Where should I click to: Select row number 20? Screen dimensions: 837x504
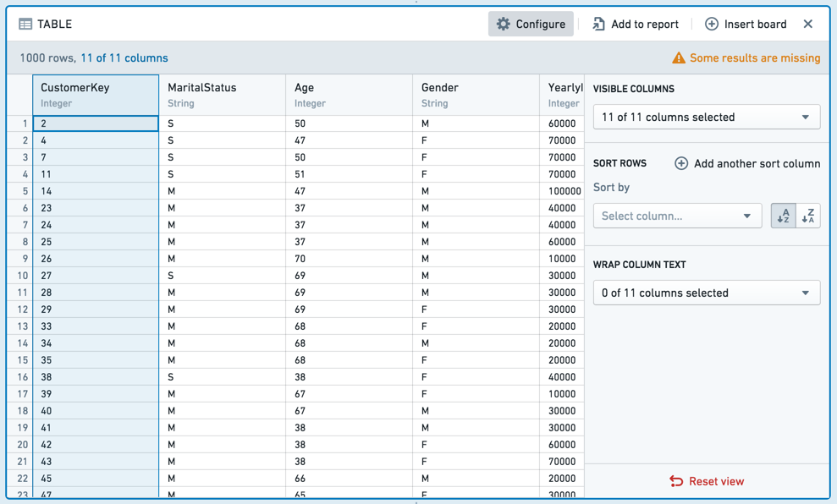[x=19, y=445]
